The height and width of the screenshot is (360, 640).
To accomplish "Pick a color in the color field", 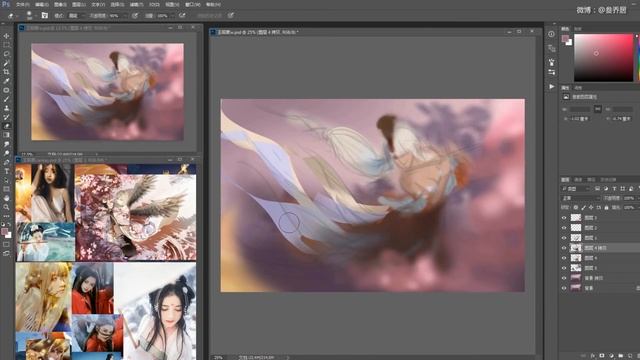I will coord(603,58).
